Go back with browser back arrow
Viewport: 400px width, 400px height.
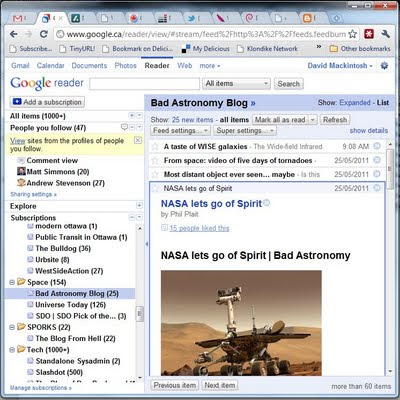point(14,34)
